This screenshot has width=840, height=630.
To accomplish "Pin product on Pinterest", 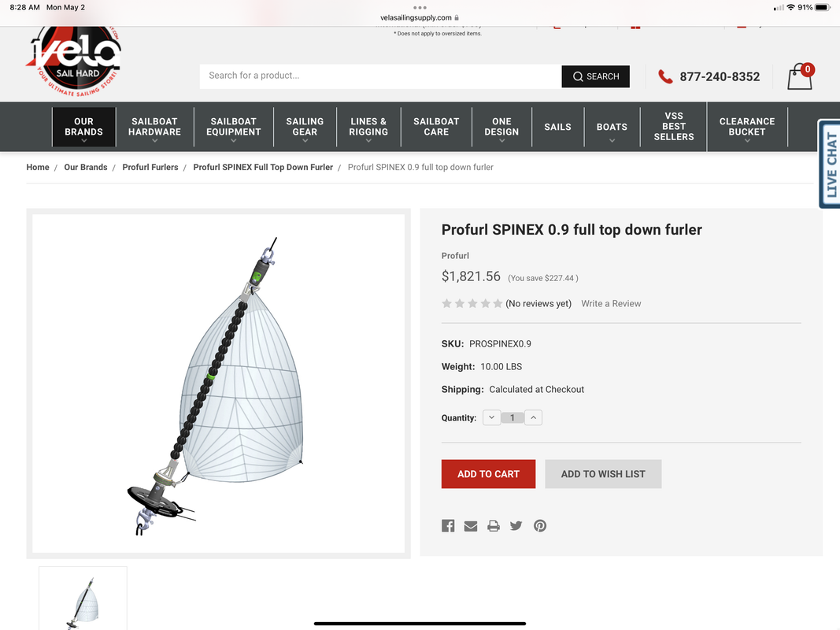I will 540,525.
